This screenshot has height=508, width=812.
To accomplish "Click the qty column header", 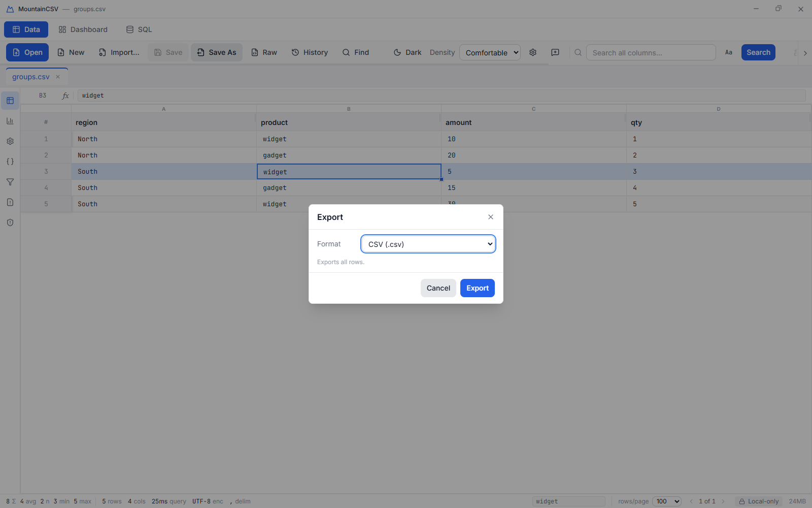I will (719, 122).
